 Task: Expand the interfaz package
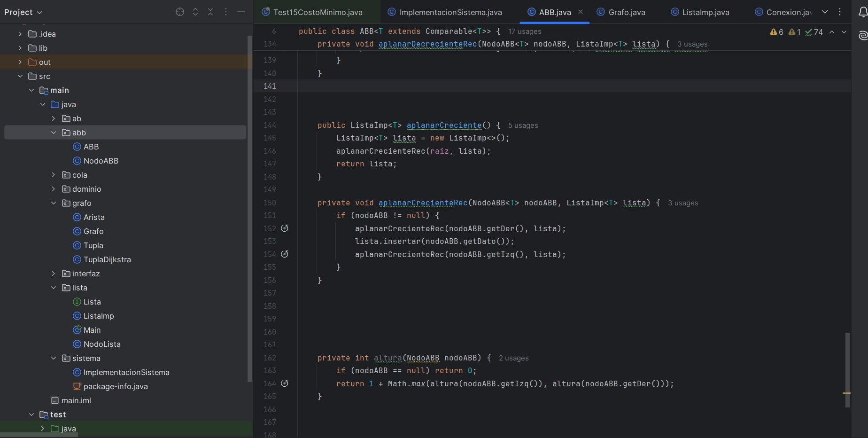[54, 274]
